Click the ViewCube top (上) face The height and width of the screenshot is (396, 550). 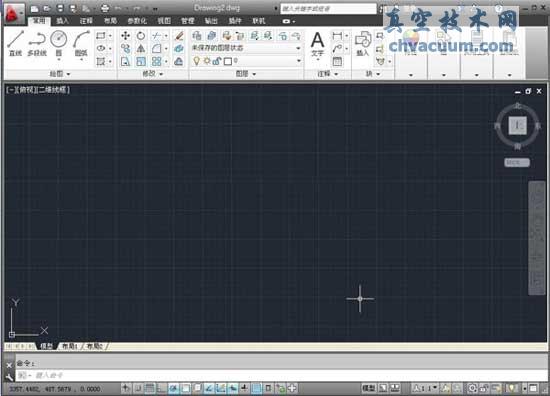click(518, 125)
